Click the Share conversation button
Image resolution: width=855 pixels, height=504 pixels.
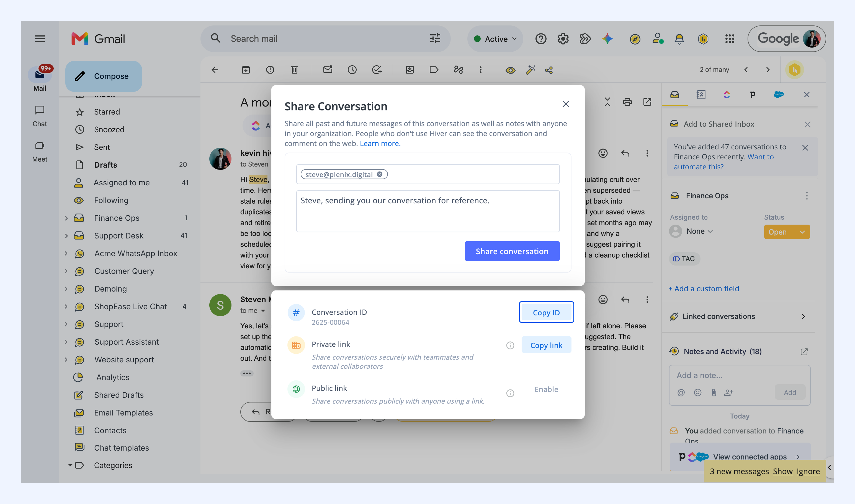(x=512, y=251)
